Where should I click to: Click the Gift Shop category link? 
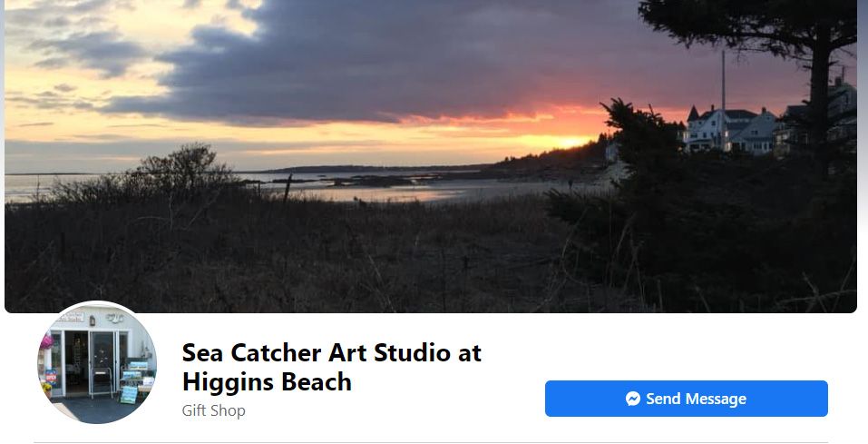[x=214, y=410]
